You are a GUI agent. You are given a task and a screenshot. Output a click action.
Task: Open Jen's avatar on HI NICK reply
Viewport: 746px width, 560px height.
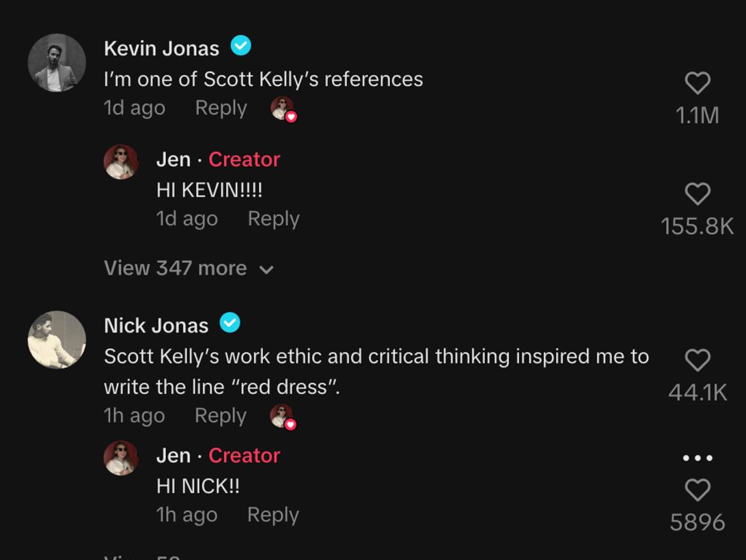(x=121, y=458)
